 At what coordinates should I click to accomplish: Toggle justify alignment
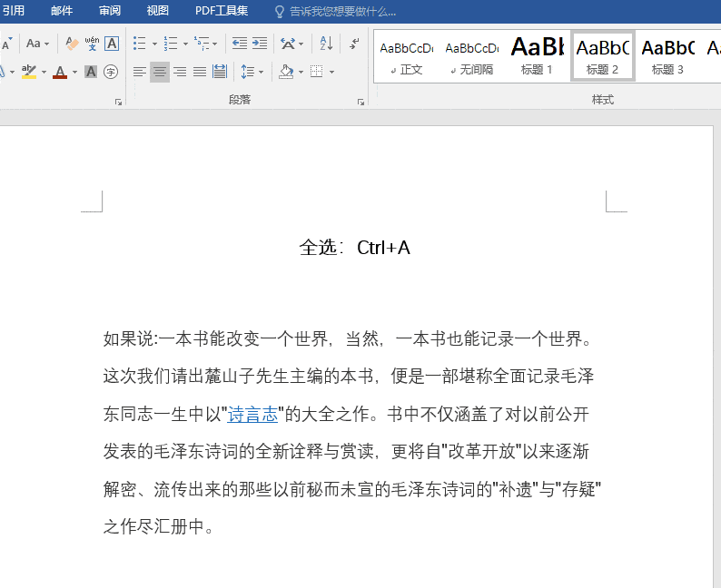[200, 72]
